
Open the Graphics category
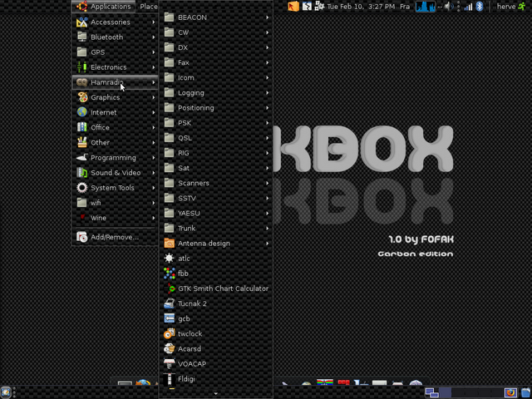click(x=115, y=97)
